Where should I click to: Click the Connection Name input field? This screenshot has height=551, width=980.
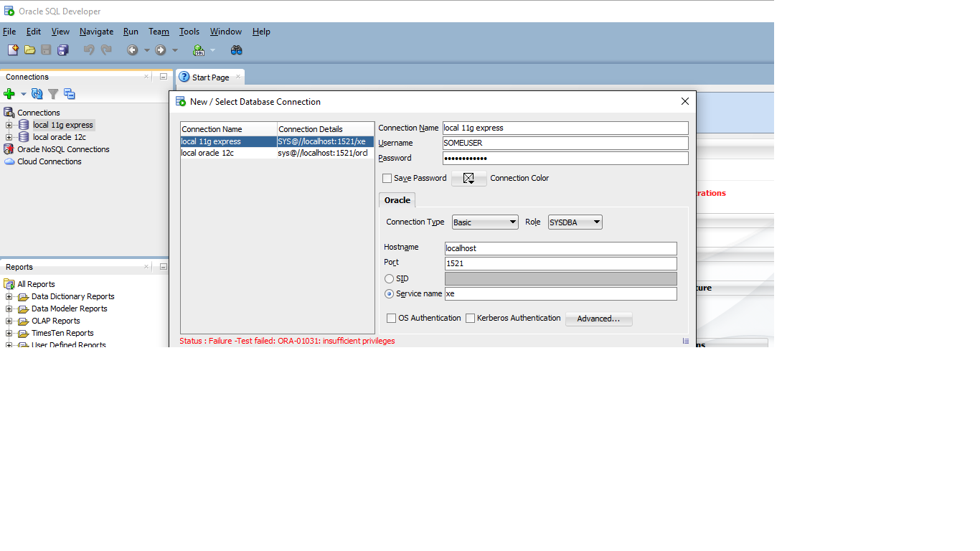tap(565, 128)
